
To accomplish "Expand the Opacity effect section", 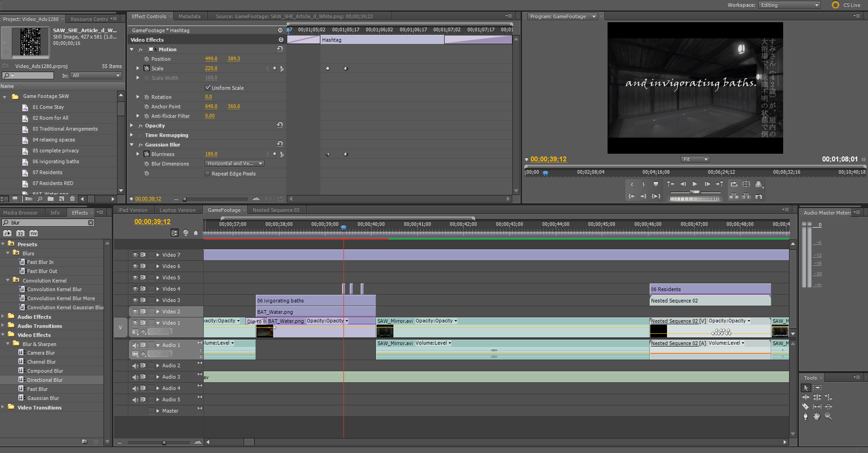I will (x=132, y=126).
